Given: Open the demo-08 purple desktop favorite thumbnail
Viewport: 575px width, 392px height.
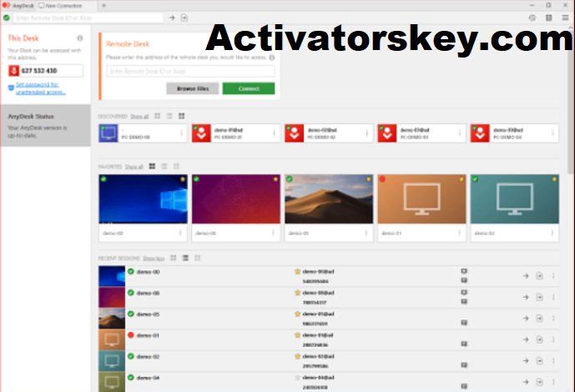Looking at the screenshot, I should pos(236,199).
